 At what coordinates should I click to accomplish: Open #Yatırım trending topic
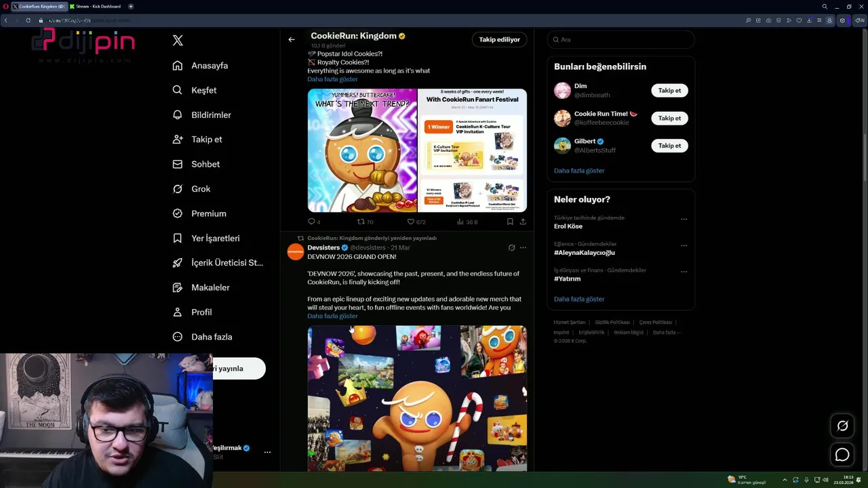(567, 279)
